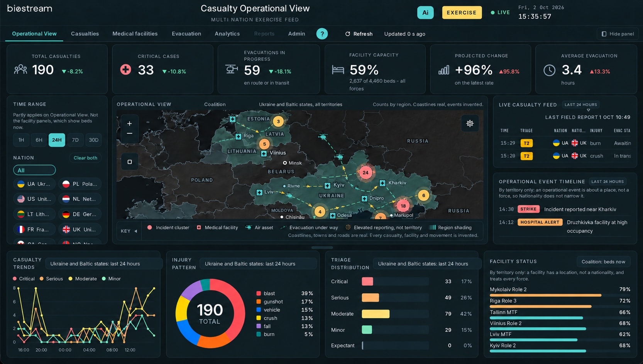Screen dimensions: 643x364
Task: Open the Coalition: beds now selector
Action: (603, 262)
